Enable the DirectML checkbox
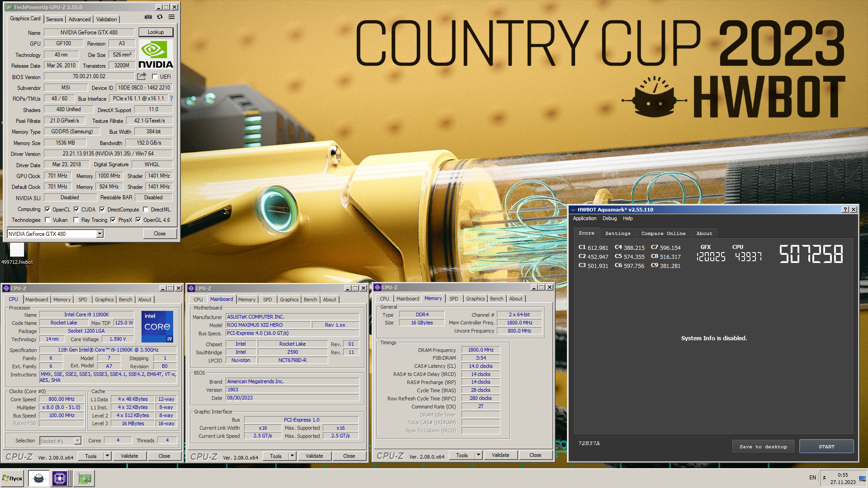This screenshot has width=868, height=488. click(146, 210)
